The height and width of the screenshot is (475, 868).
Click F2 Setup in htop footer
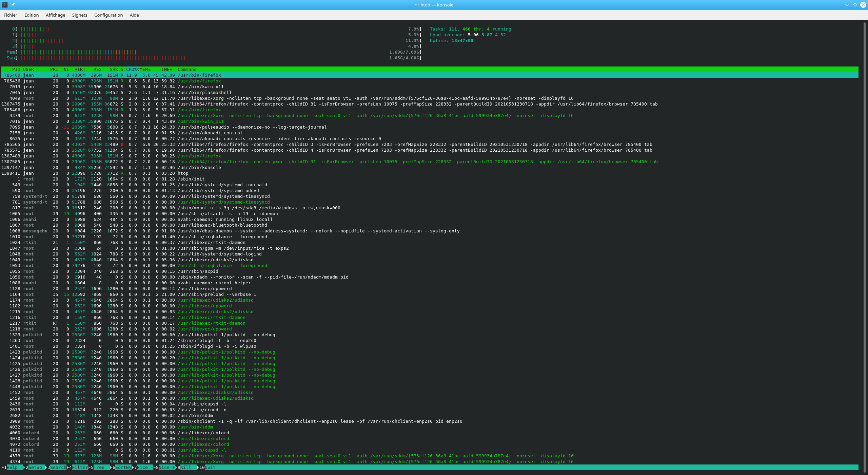pyautogui.click(x=34, y=468)
